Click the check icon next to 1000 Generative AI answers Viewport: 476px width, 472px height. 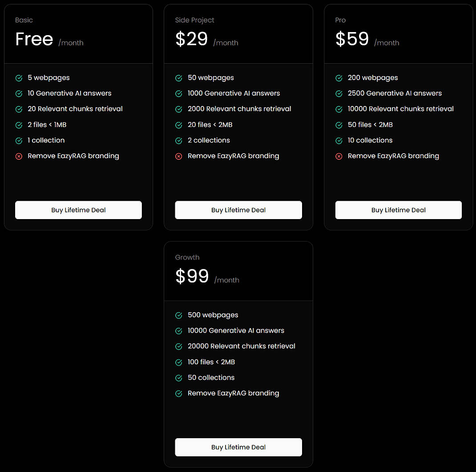click(x=179, y=93)
